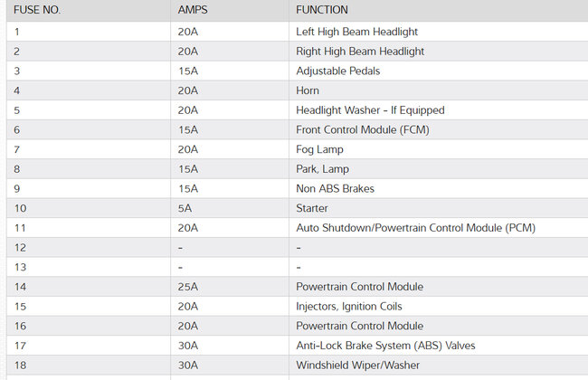Screen dimensions: 588x380
Task: Click the Starter function cell
Action: pyautogui.click(x=312, y=208)
